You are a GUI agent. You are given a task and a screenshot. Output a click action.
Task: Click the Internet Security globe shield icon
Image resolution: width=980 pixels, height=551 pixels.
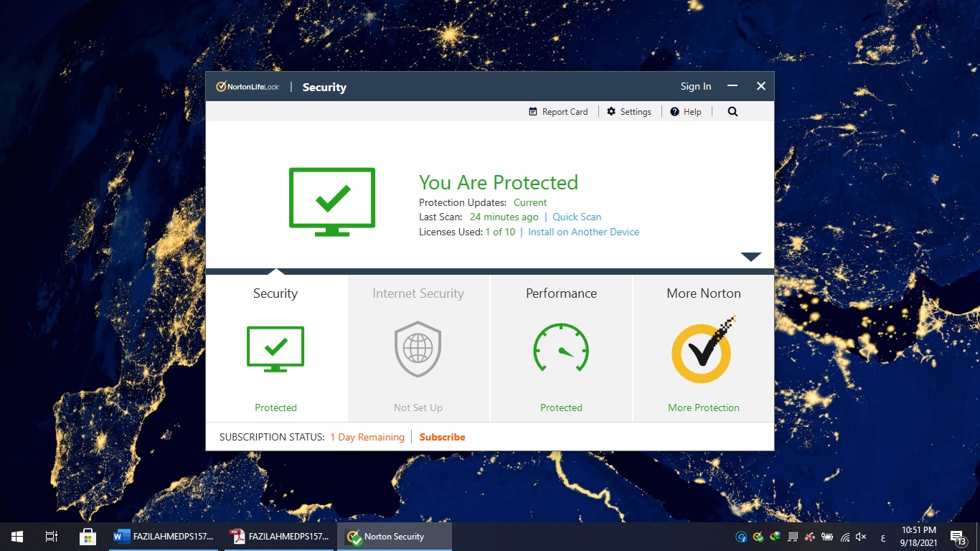pyautogui.click(x=418, y=349)
